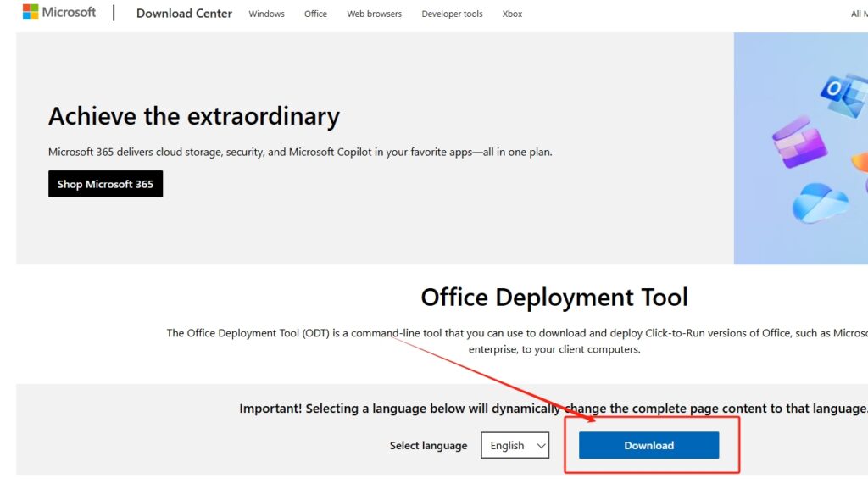Select Xbox in the top navigation bar

512,14
